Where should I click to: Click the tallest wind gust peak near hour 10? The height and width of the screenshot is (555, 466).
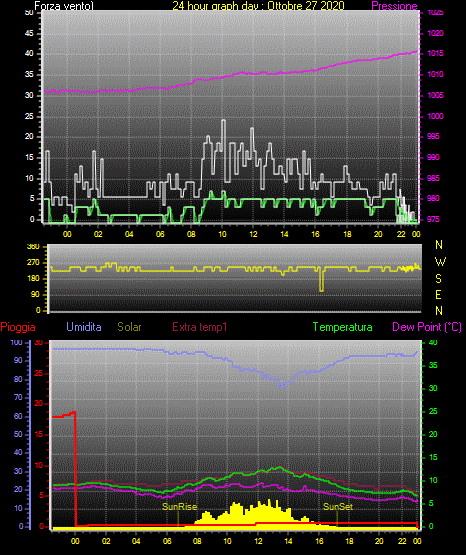point(223,122)
